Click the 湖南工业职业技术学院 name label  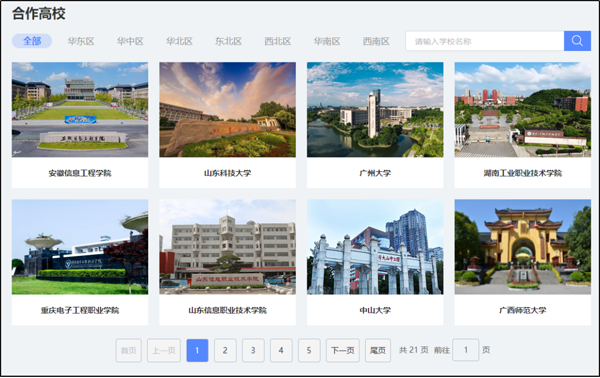pos(523,173)
